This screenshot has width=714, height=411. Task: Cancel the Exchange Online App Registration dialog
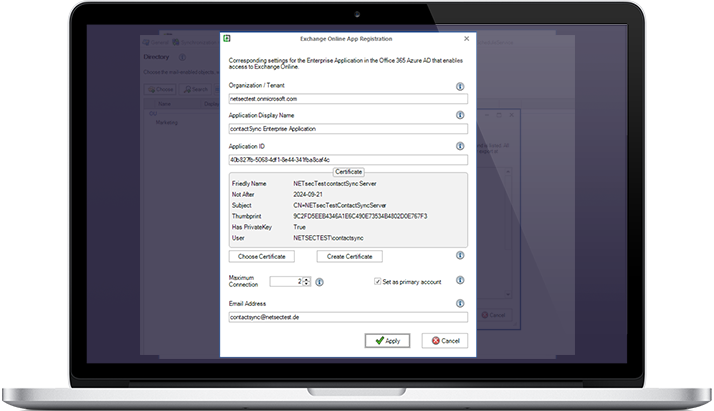pyautogui.click(x=444, y=341)
